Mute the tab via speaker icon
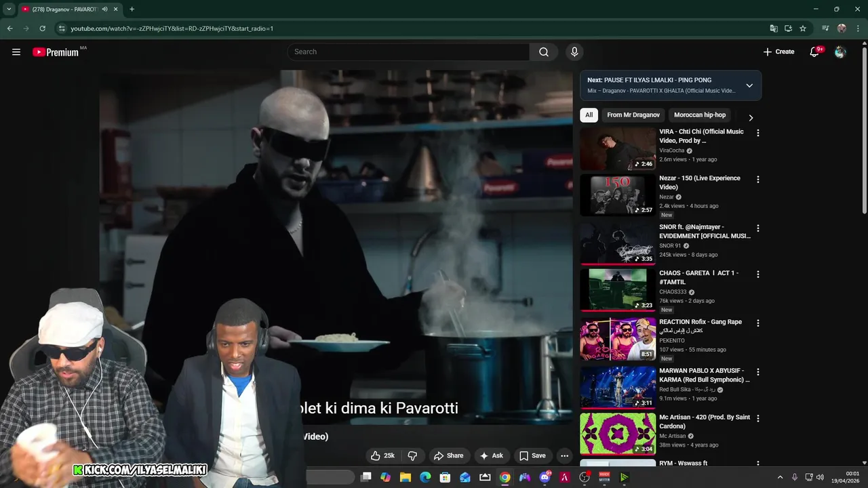Screen dimensions: 868x488 (x=104, y=9)
